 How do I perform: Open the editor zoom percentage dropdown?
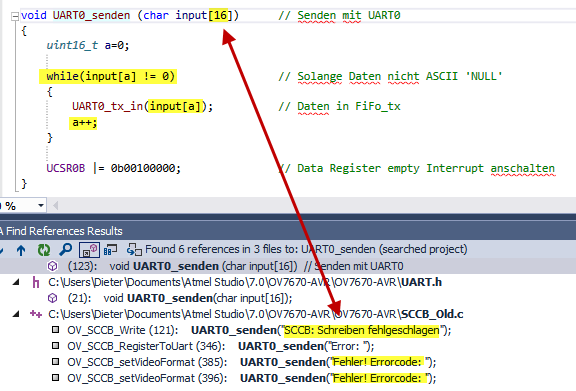(x=41, y=205)
